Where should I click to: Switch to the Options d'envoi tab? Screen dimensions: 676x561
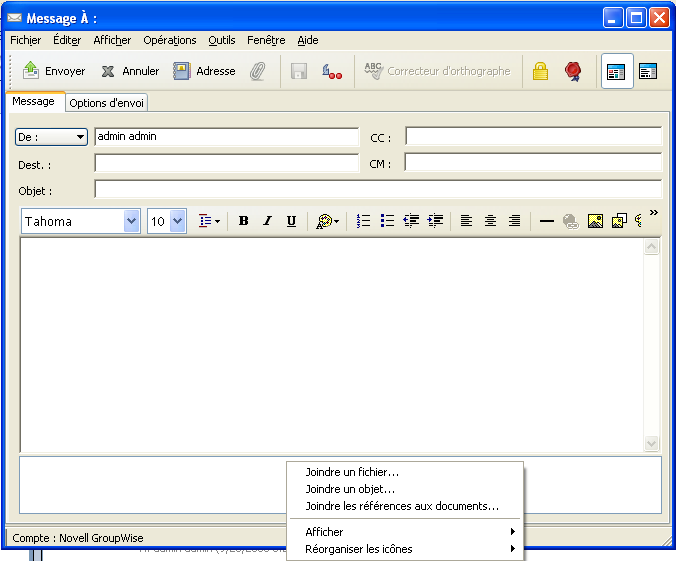[108, 103]
